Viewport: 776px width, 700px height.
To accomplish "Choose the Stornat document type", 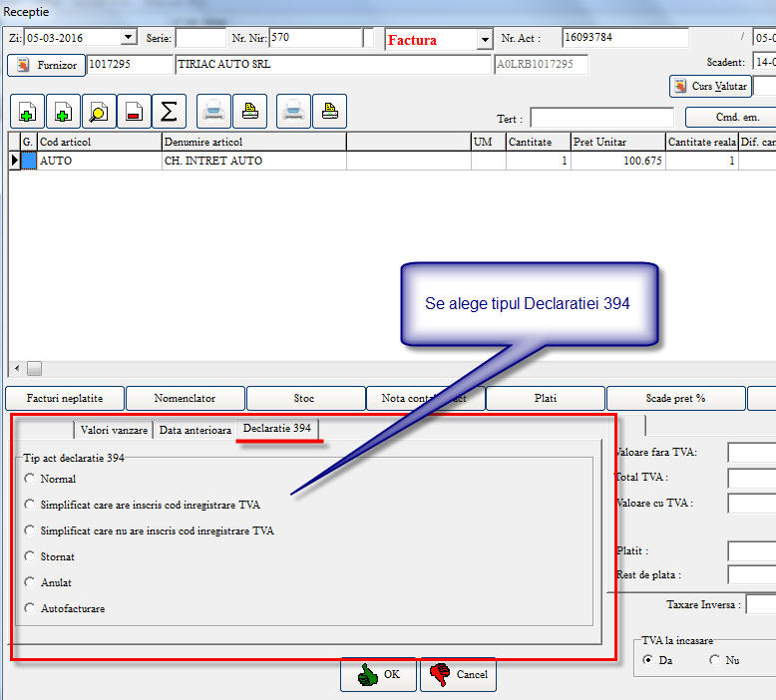I will (x=30, y=556).
